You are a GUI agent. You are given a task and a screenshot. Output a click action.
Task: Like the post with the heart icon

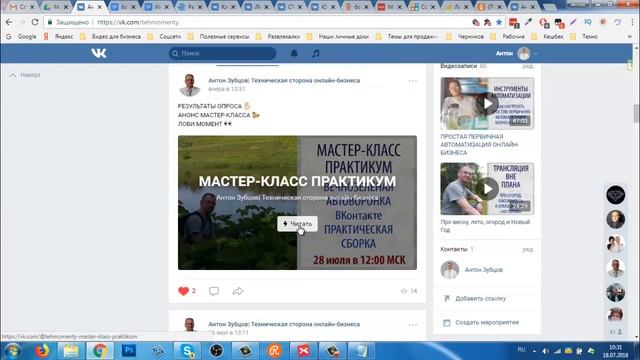point(183,291)
